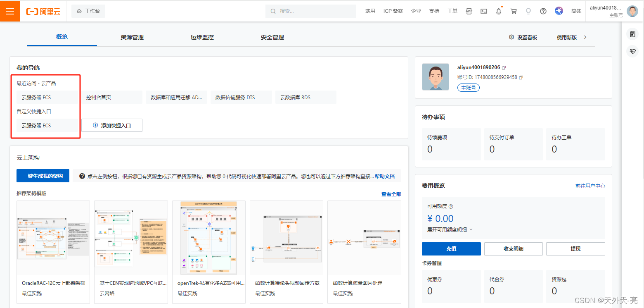Open openTrek 私有化多AZ template thumbnail
This screenshot has height=308, width=644.
click(208, 238)
